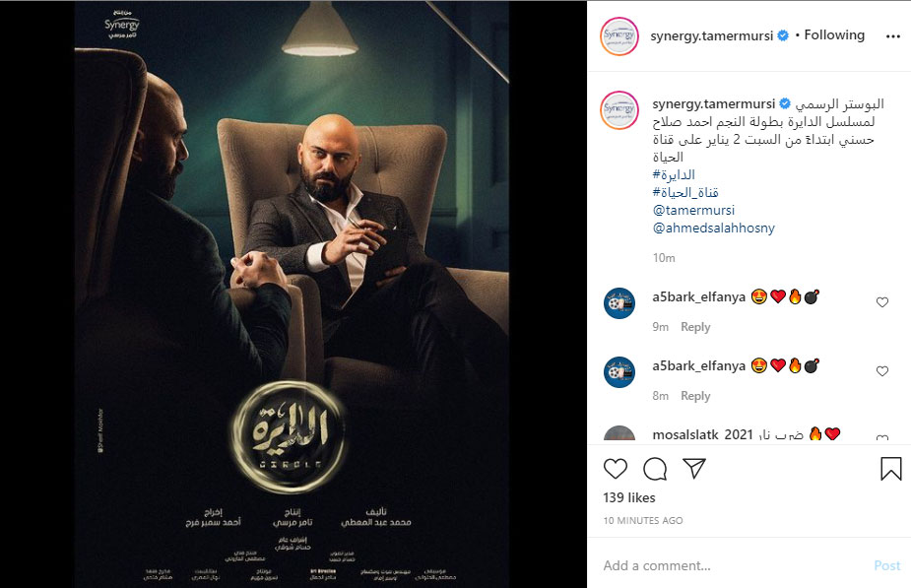
Task: Open the #الدايرة hashtag link
Action: pyautogui.click(x=674, y=174)
